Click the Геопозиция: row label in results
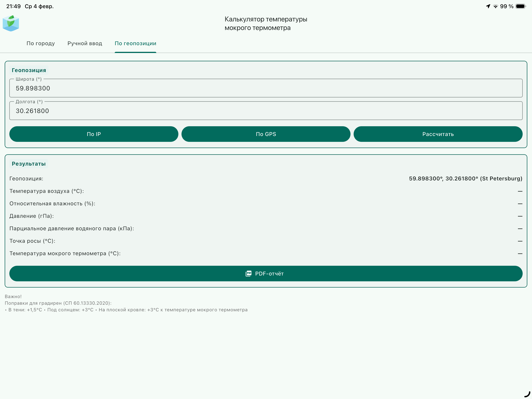 click(x=26, y=179)
